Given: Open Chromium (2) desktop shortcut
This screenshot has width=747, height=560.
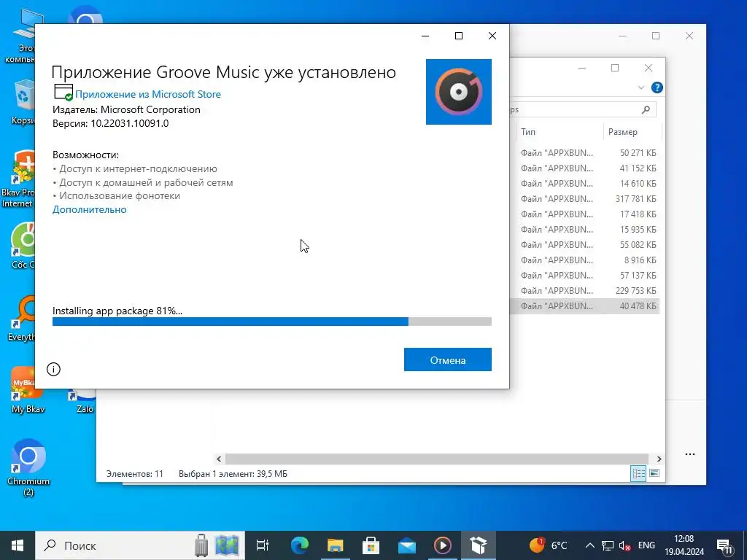Looking at the screenshot, I should (28, 467).
